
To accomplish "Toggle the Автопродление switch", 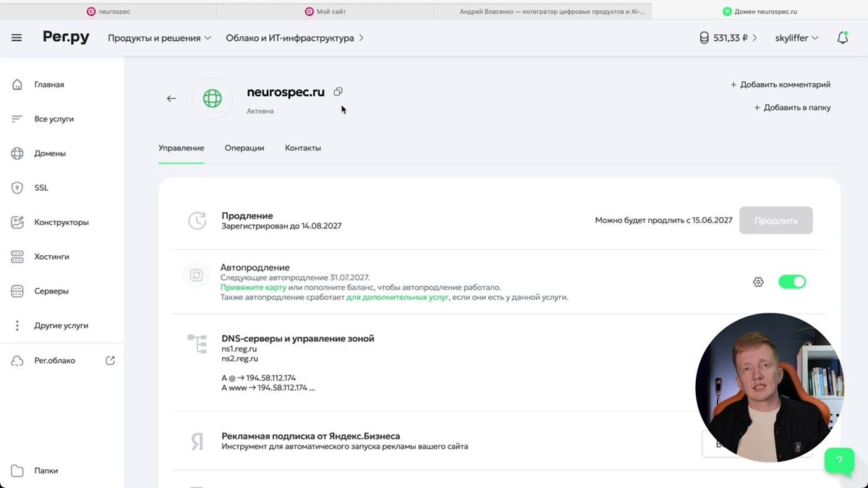I will coord(792,282).
